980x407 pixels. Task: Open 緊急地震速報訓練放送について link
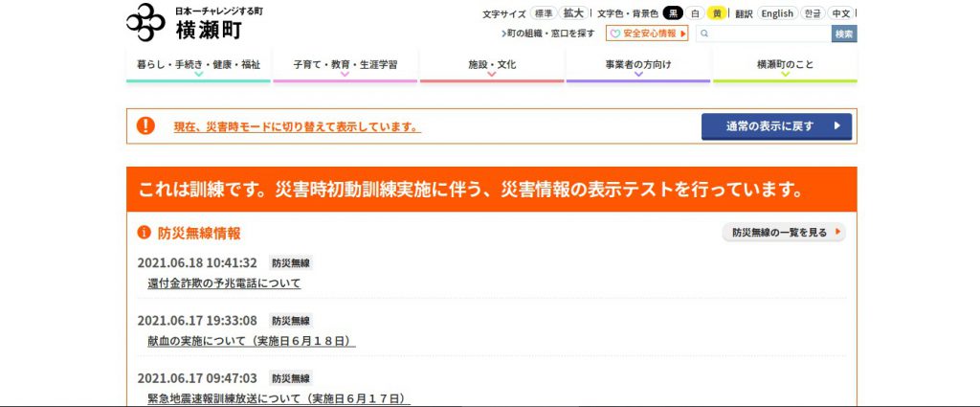coord(278,399)
